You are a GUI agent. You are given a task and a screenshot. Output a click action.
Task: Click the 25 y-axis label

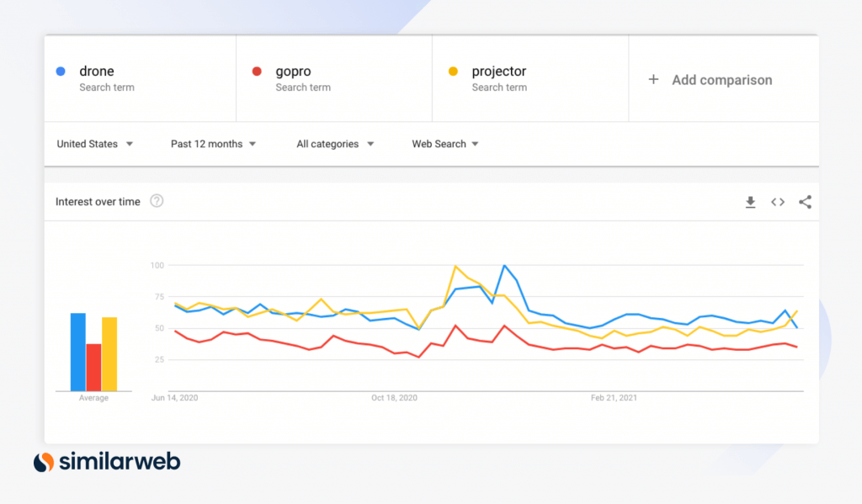159,359
